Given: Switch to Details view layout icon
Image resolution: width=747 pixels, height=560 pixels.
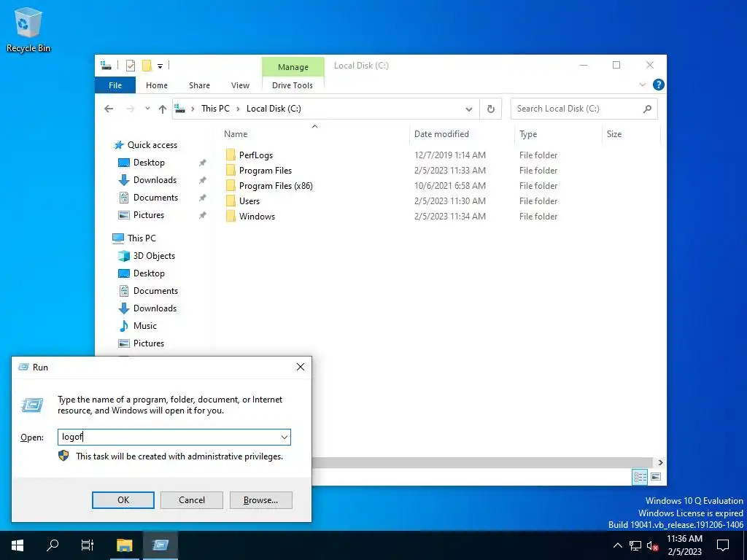Looking at the screenshot, I should [640, 477].
